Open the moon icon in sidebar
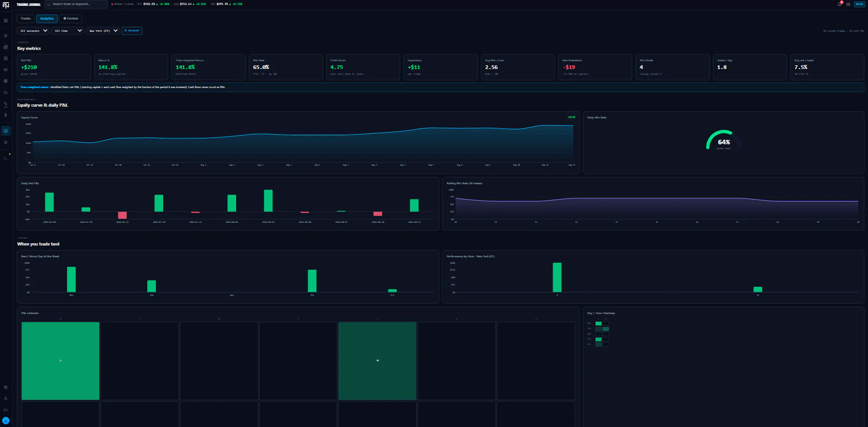Screen dimensions: 868x427 (x=5, y=93)
